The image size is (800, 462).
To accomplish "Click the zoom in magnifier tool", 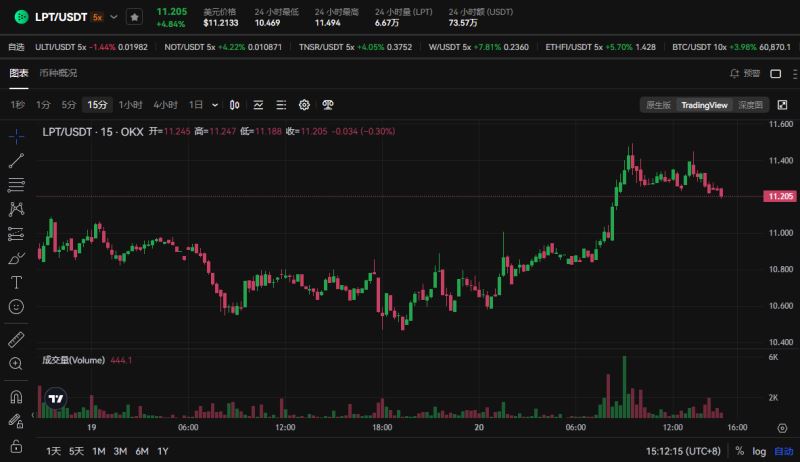I will point(16,364).
